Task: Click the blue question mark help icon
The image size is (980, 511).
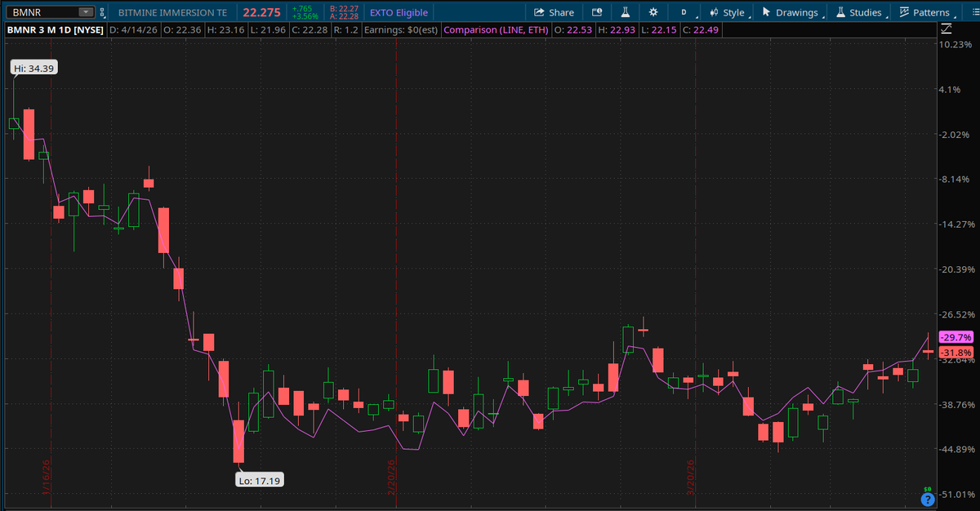Action: [x=927, y=499]
